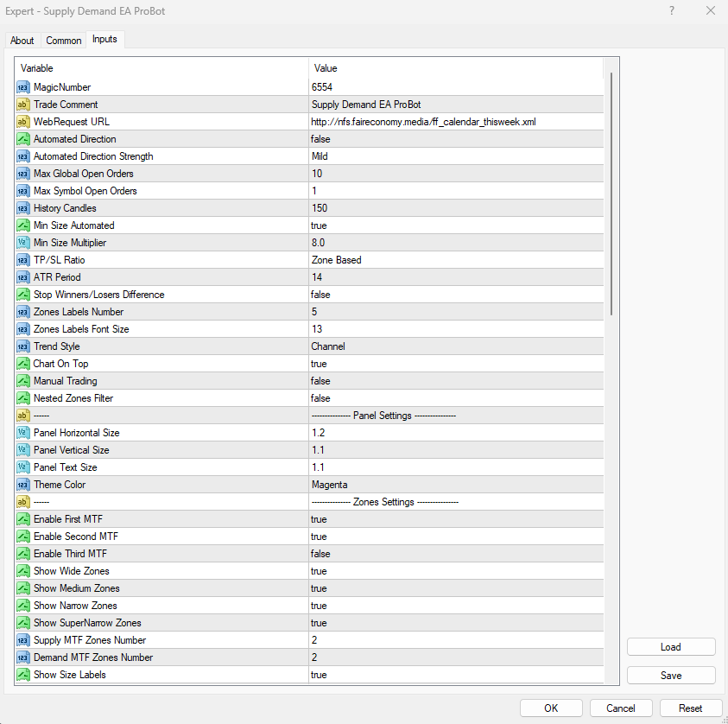Select the Panel Settings separator row
The width and height of the screenshot is (728, 724).
coord(309,416)
